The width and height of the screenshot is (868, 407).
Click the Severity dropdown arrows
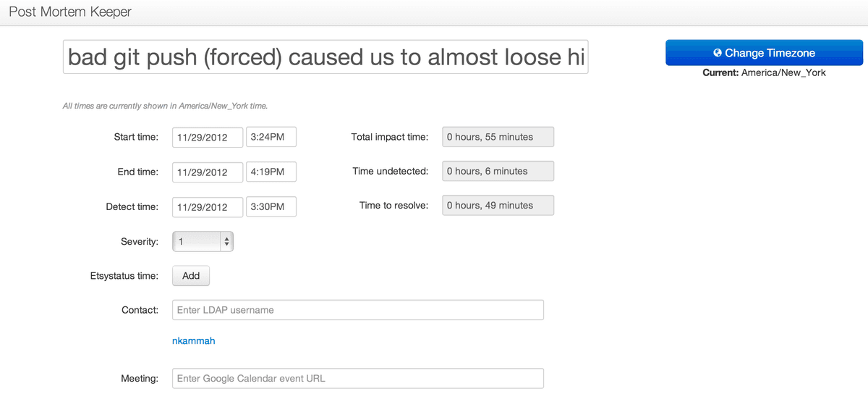[226, 242]
